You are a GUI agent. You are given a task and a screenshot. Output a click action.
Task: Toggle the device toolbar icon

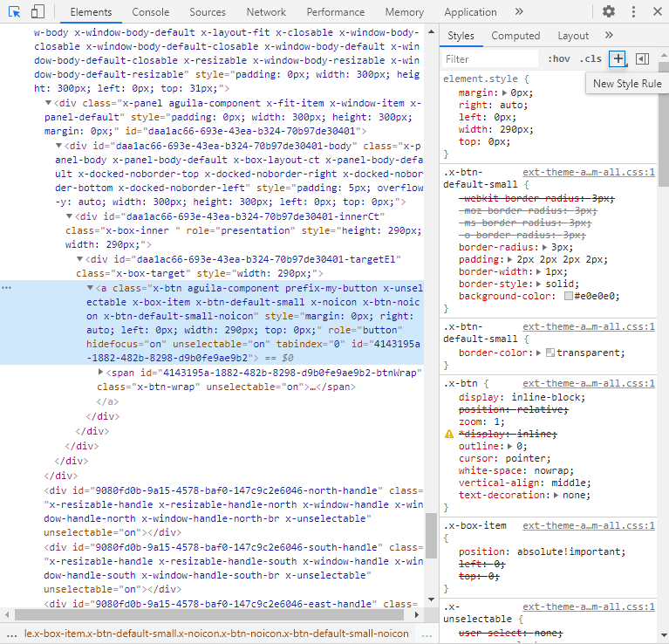click(38, 12)
